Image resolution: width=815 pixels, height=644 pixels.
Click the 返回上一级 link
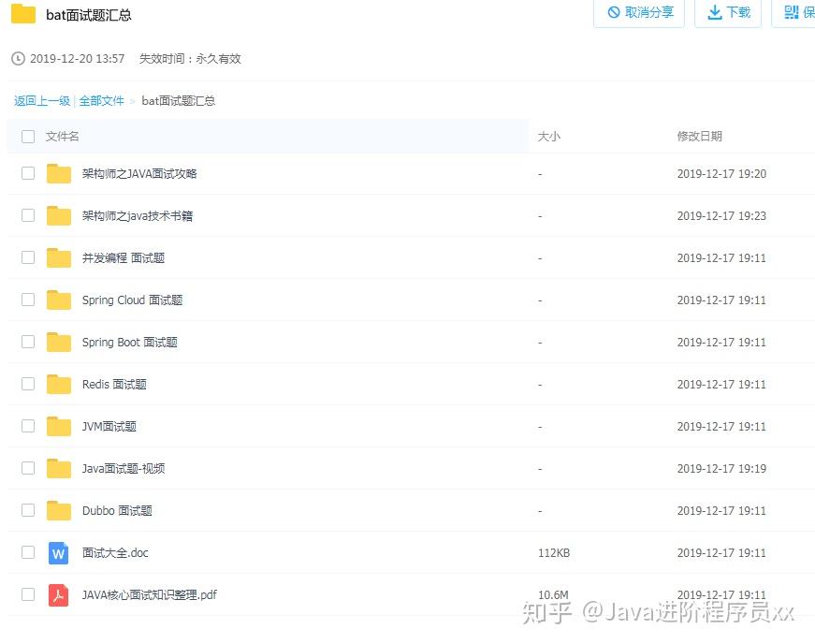(x=41, y=100)
